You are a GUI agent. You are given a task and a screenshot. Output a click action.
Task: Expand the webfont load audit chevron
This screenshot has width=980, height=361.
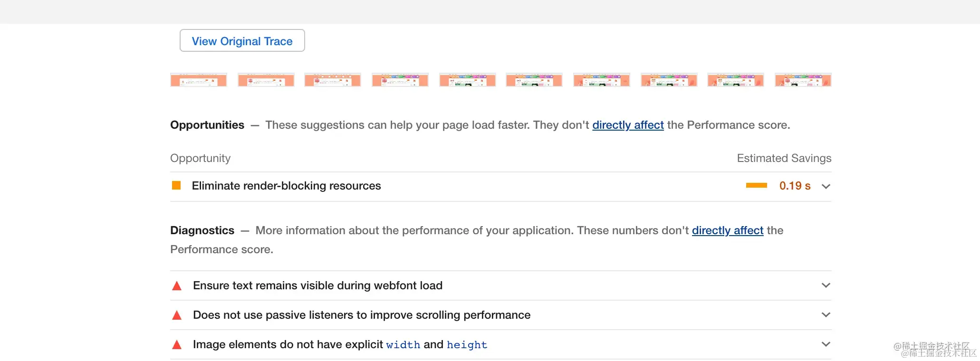(x=826, y=285)
